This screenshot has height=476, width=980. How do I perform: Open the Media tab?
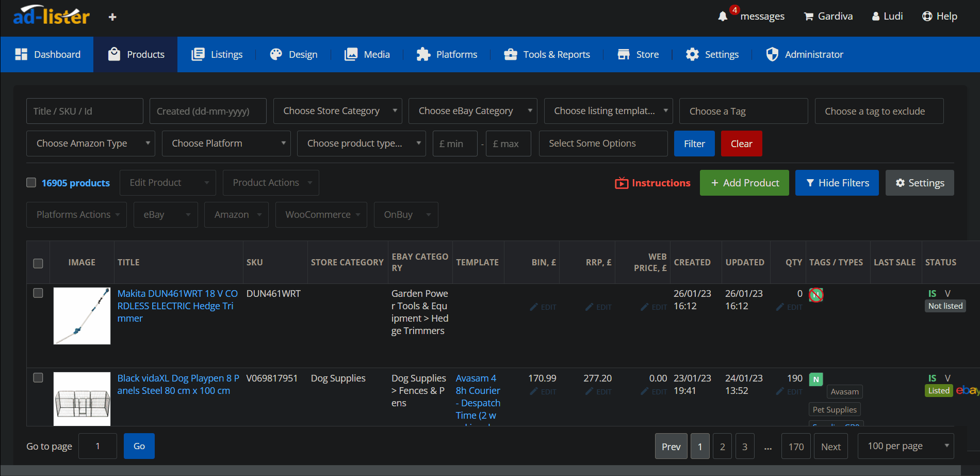[x=367, y=54]
